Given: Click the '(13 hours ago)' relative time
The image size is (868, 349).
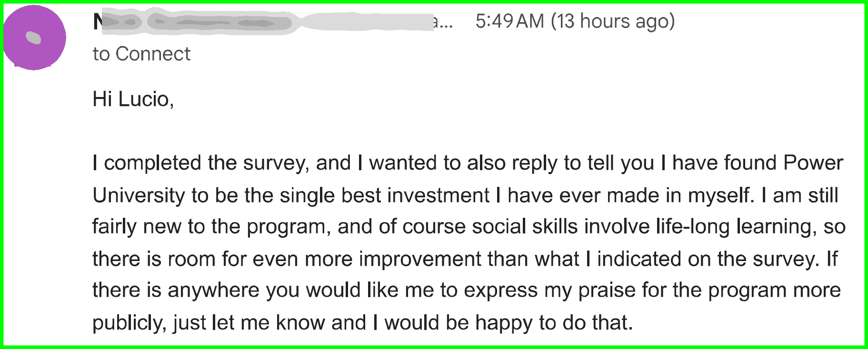Looking at the screenshot, I should click(613, 22).
